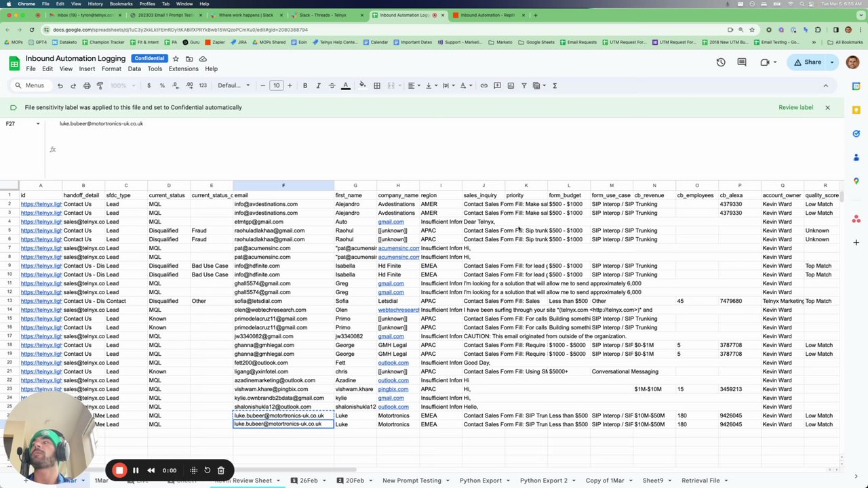Screen dimensions: 868x488
Task: Toggle strikethrough formatting
Action: click(332, 85)
